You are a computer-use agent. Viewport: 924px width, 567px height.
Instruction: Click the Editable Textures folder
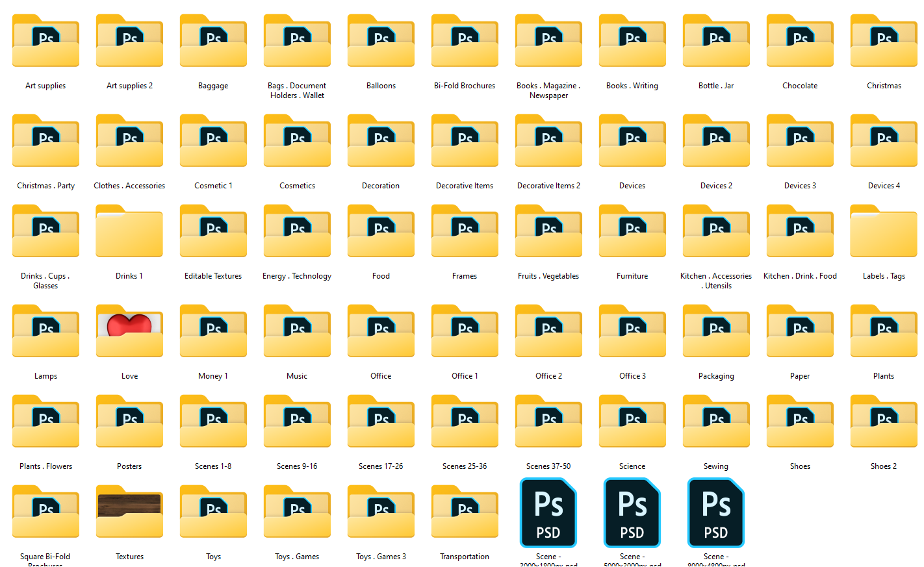[x=213, y=231]
